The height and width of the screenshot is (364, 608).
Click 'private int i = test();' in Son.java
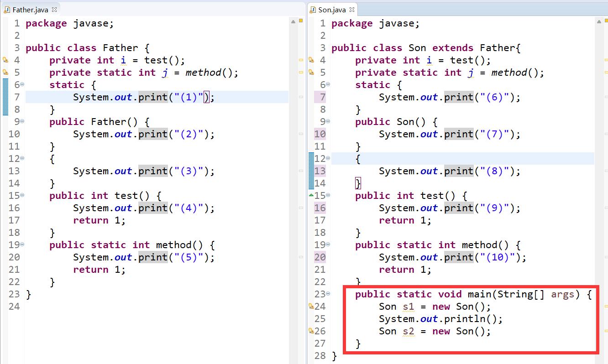pos(423,60)
